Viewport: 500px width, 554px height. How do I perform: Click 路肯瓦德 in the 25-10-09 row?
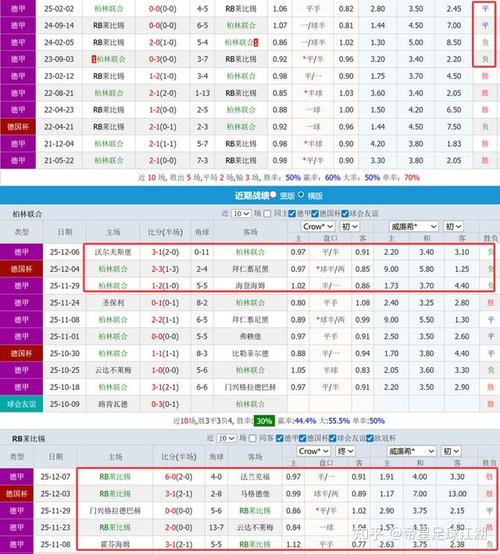click(113, 404)
